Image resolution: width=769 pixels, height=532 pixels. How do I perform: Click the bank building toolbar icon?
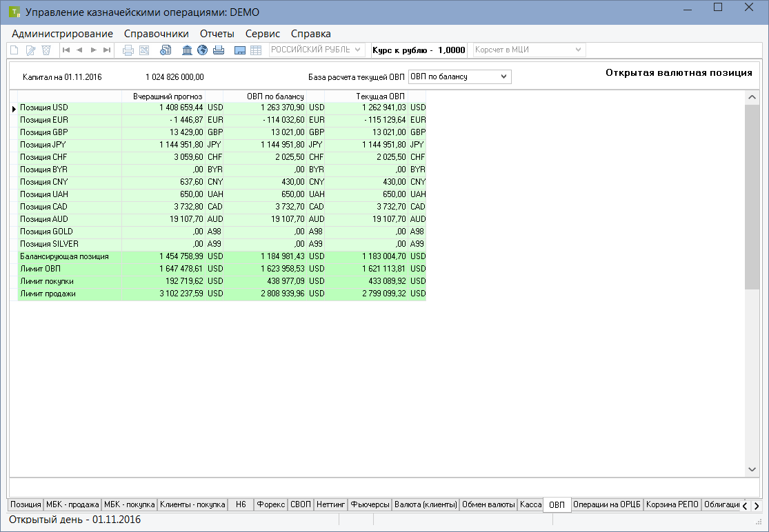pyautogui.click(x=187, y=50)
